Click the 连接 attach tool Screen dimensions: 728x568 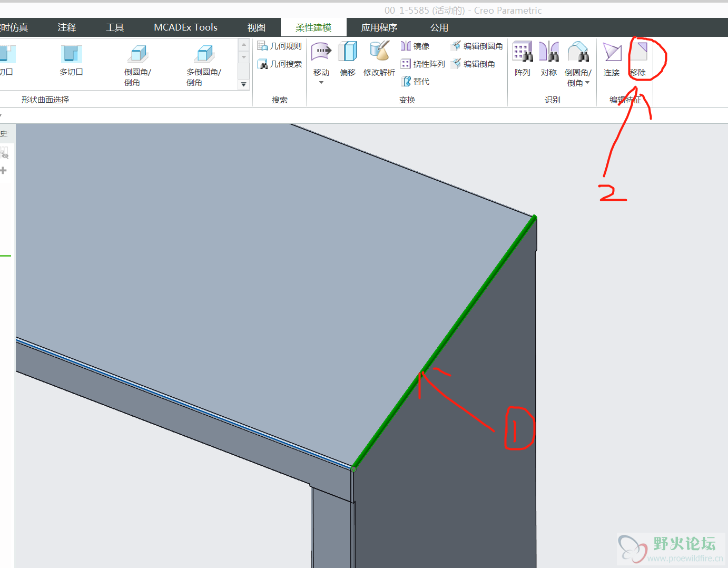pyautogui.click(x=612, y=59)
